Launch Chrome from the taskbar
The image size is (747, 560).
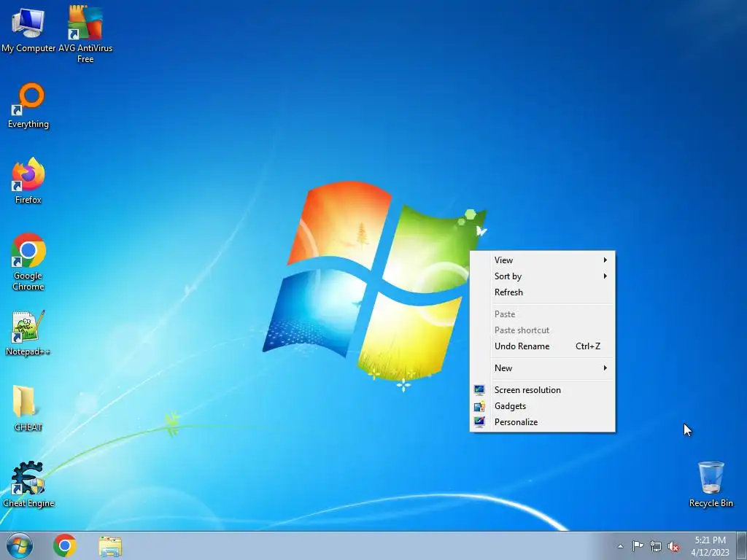point(65,545)
